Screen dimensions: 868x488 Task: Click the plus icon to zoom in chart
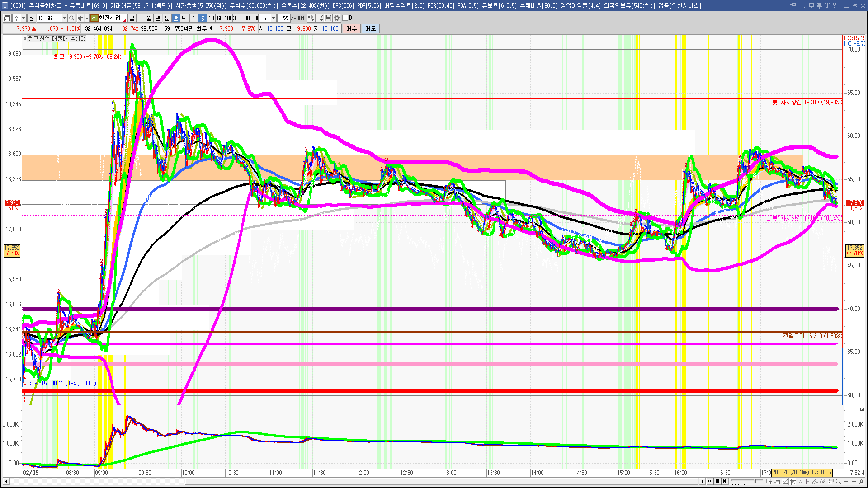coord(854,481)
